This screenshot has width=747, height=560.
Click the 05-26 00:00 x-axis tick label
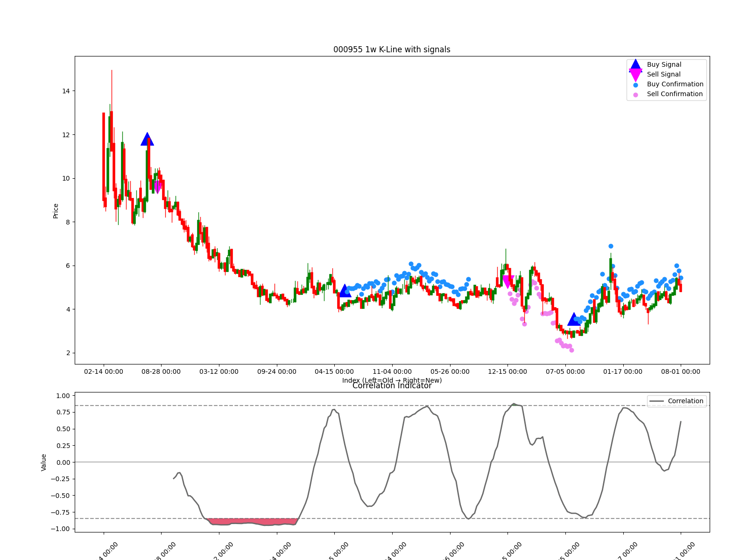pos(450,371)
